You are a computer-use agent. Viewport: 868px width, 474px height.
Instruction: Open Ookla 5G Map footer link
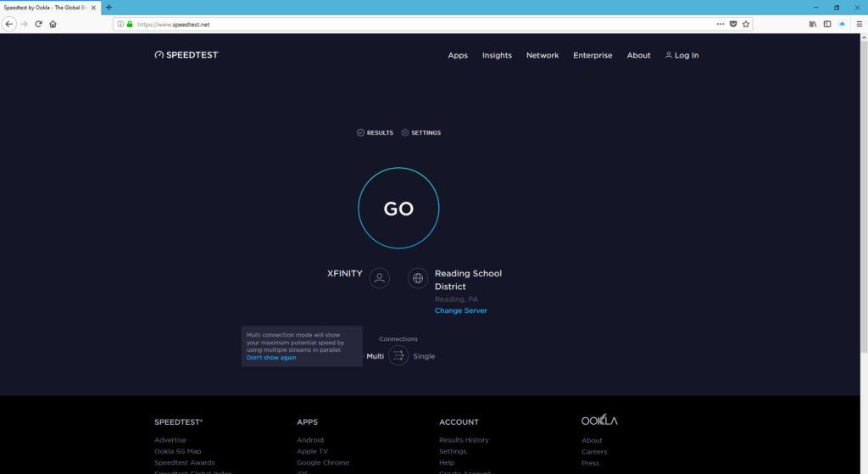178,451
